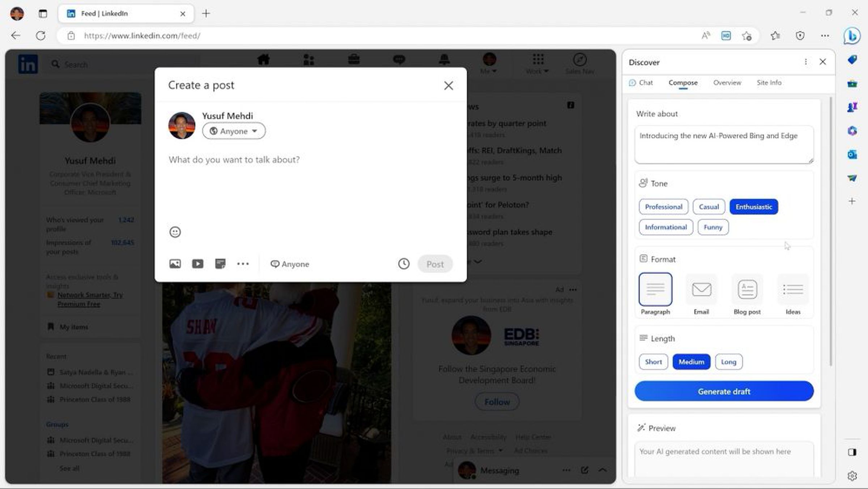Viewport: 868px width, 489px height.
Task: Click the emoji/reaction icon in post composer
Action: tap(175, 231)
